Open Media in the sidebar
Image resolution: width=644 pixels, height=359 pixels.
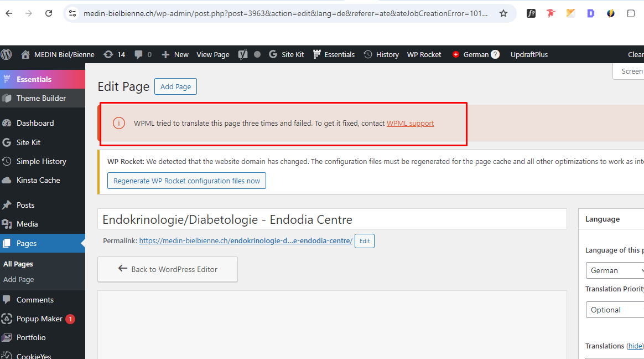[42, 224]
